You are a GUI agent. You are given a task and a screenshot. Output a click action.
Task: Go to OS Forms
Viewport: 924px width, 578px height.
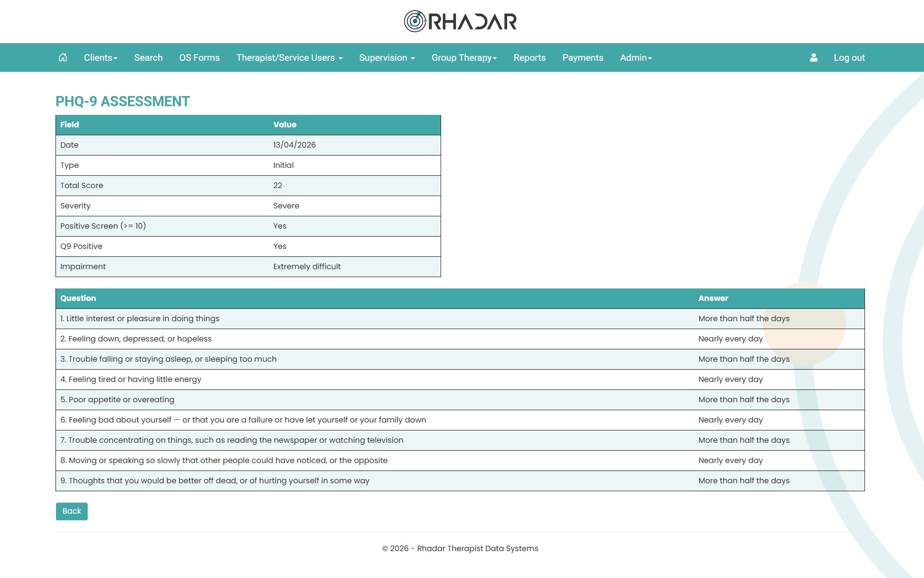(x=199, y=58)
